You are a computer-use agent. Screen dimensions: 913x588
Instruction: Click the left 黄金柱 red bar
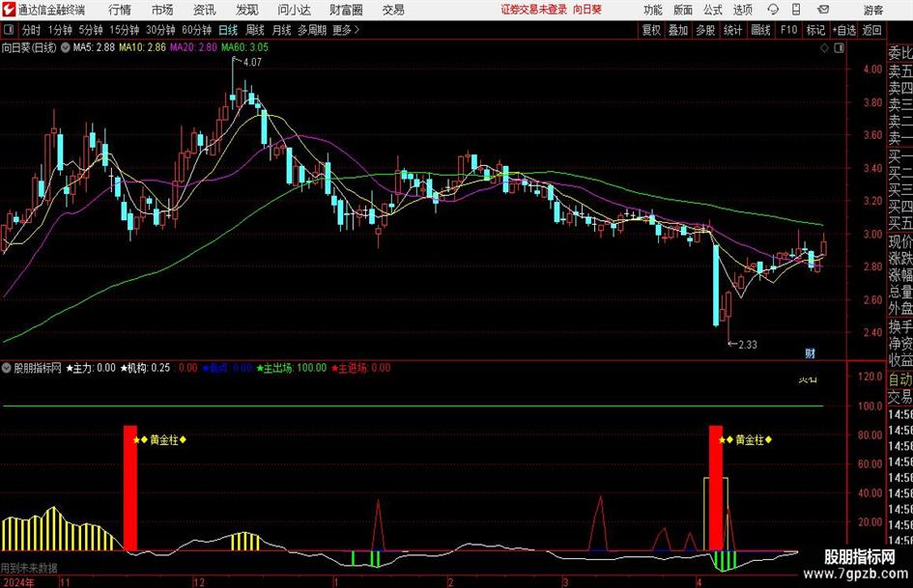coord(130,488)
